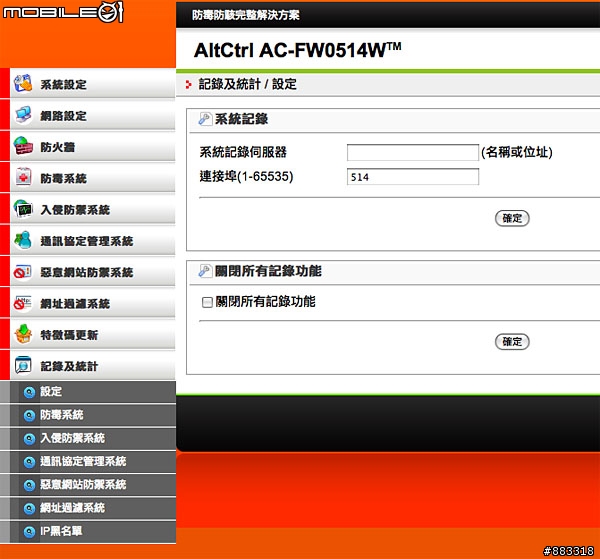Focus the 連接埠 field showing 514
This screenshot has width=600, height=559.
click(412, 177)
